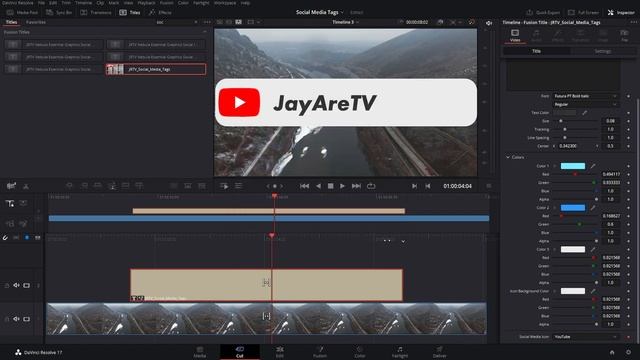This screenshot has height=360, width=640.
Task: Collapse the Fusion Titles section
Action: [204, 32]
